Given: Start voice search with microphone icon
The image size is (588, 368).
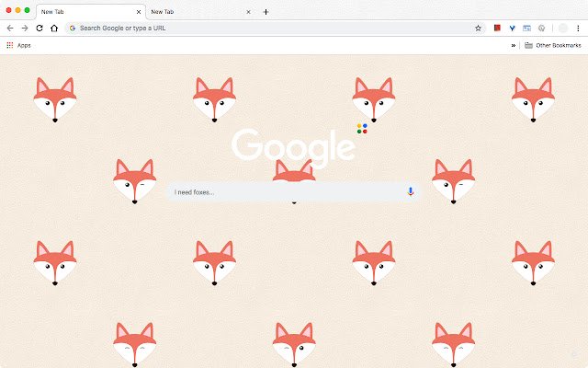Looking at the screenshot, I should click(x=411, y=191).
